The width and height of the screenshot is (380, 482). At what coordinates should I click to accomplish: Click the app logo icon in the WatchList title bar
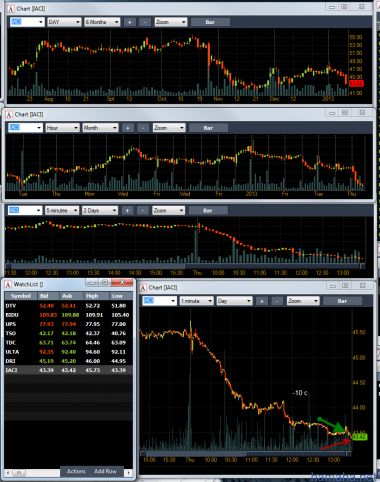(8, 284)
